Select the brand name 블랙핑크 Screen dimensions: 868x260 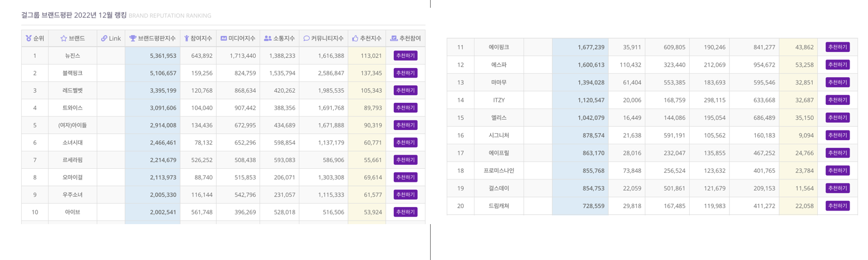point(73,73)
